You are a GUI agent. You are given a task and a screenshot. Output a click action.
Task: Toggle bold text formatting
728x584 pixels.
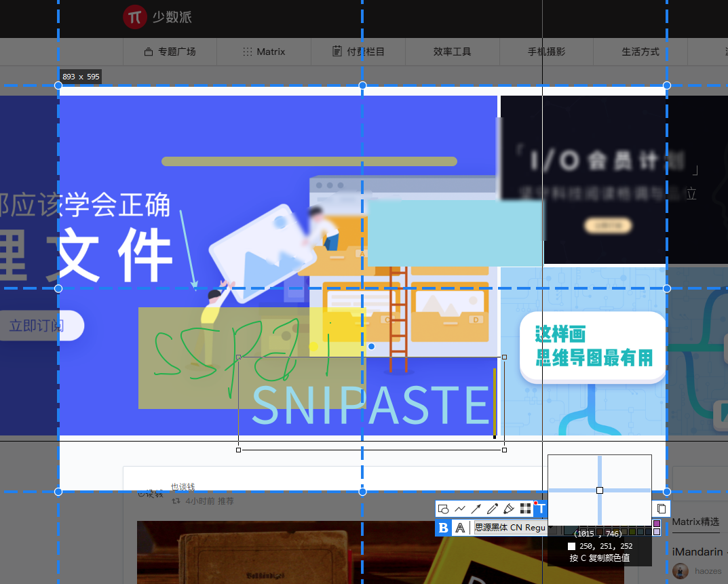[x=443, y=528]
